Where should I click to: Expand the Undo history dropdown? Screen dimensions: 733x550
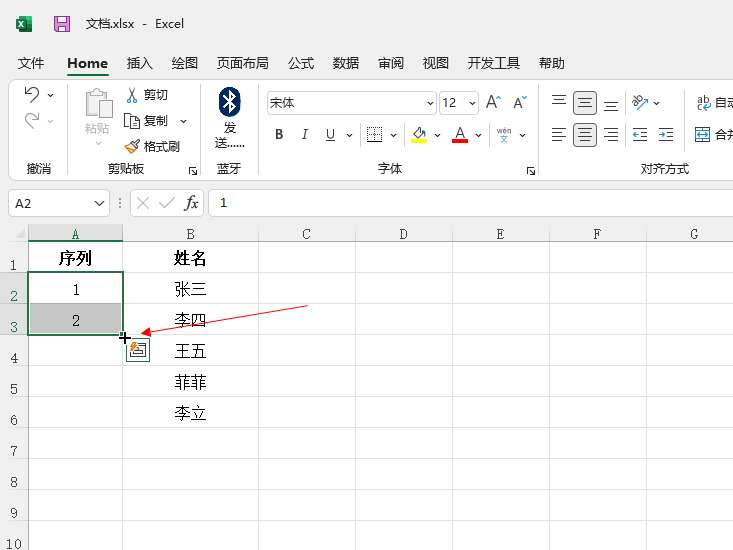point(50,95)
